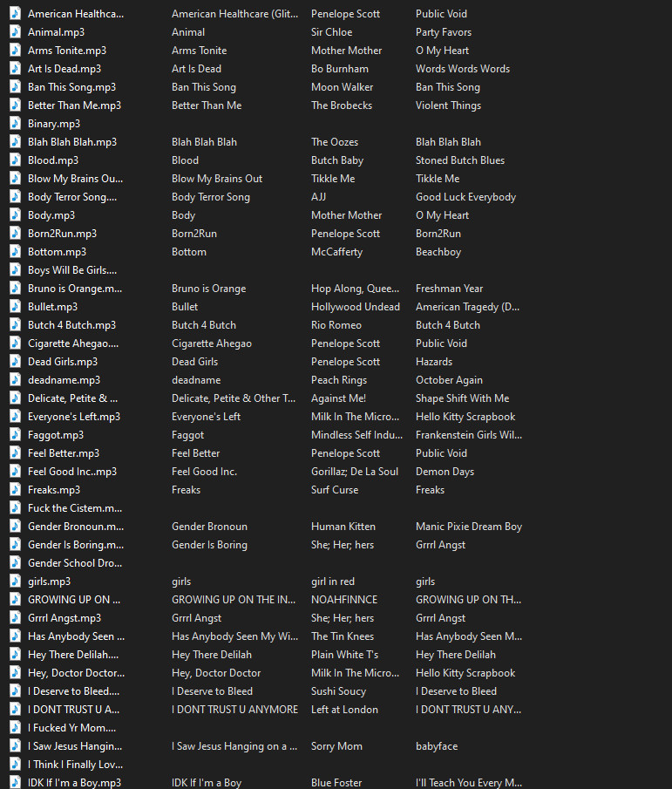Select the file icon for girls.mp3
Viewport: 672px width, 789px height.
(16, 582)
